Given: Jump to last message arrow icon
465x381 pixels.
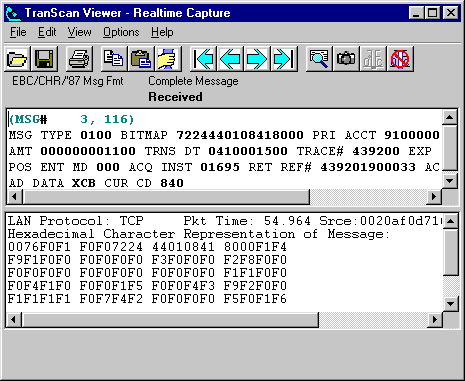Looking at the screenshot, I should 284,59.
